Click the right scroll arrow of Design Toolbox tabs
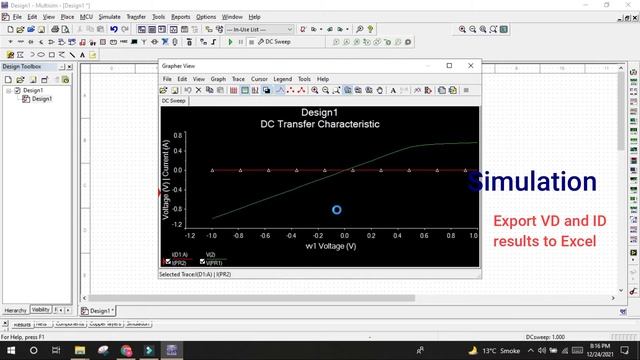The height and width of the screenshot is (360, 640). pyautogui.click(x=68, y=310)
